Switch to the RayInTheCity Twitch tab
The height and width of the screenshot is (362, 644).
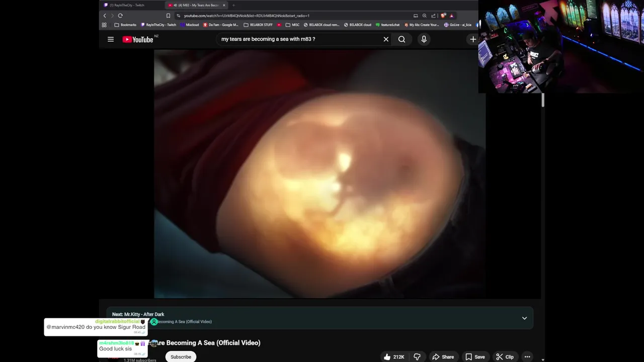click(132, 5)
